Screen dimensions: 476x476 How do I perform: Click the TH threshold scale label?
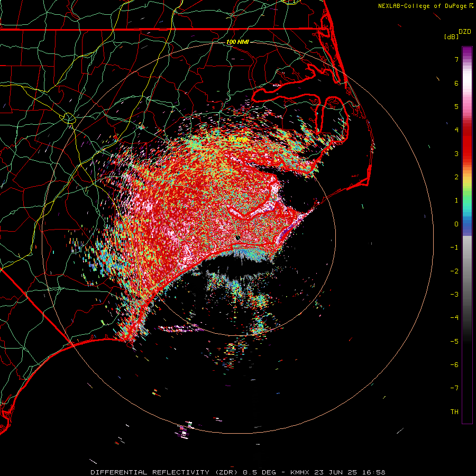454,412
